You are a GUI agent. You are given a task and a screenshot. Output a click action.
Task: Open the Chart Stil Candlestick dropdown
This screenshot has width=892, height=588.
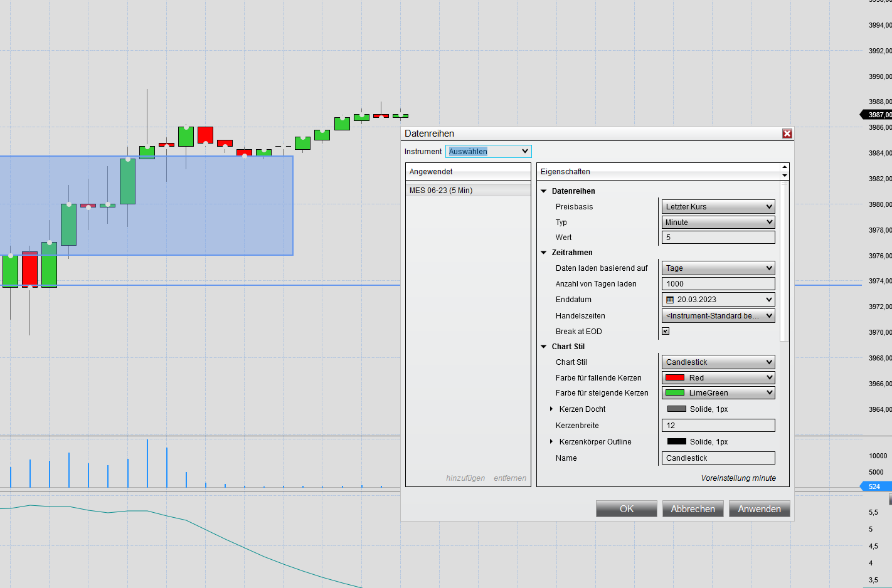(x=718, y=362)
